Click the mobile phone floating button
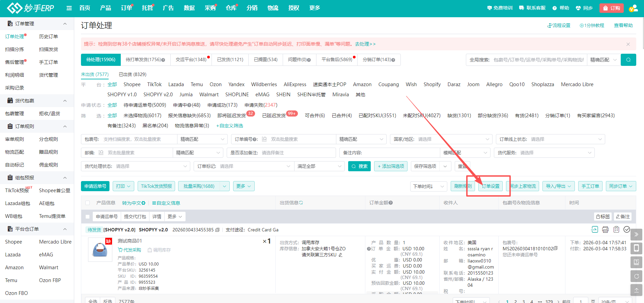Image resolution: width=644 pixels, height=303 pixels. [636, 248]
